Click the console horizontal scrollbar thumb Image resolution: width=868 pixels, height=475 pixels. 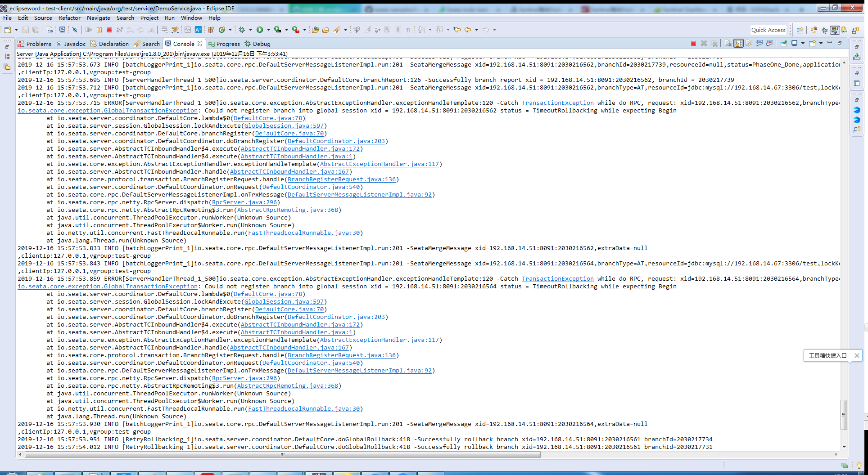point(282,454)
